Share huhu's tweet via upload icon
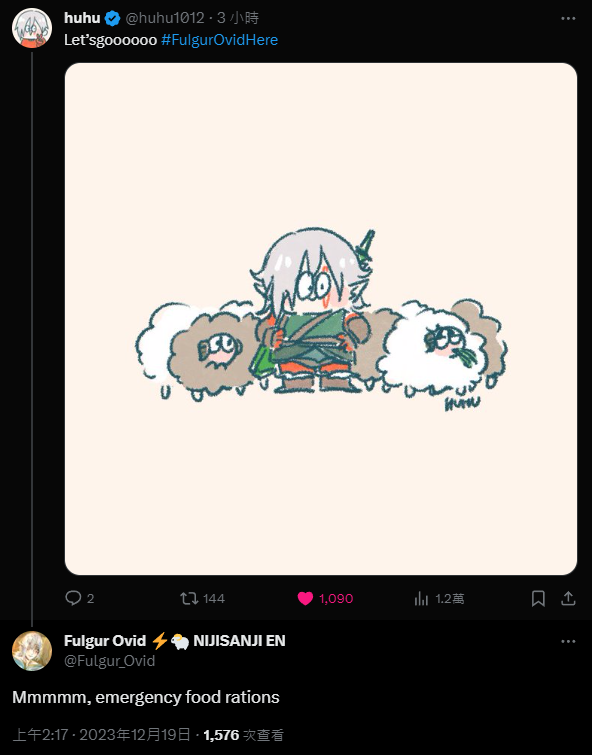Image resolution: width=592 pixels, height=755 pixels. [x=568, y=599]
